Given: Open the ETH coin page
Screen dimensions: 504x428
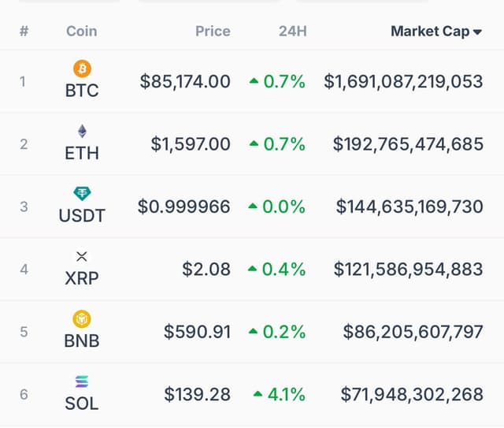Looking at the screenshot, I should coord(82,153).
